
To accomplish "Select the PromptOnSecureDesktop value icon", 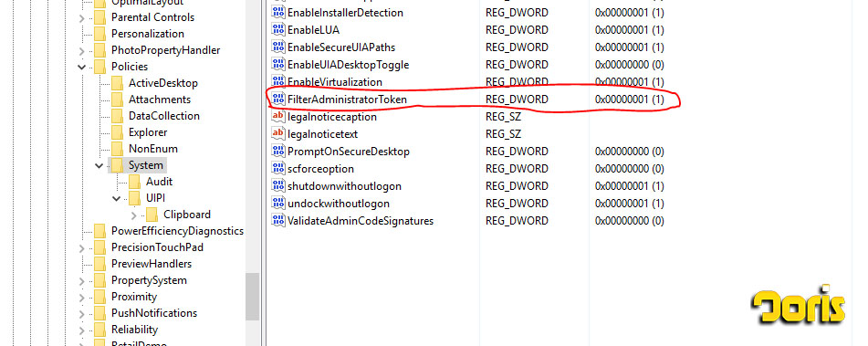I will (277, 152).
